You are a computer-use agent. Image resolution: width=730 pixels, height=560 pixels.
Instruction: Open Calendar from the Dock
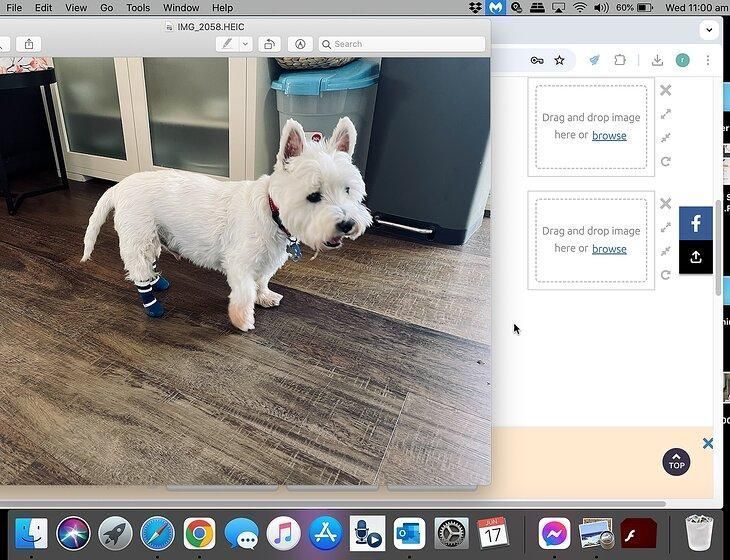point(493,533)
